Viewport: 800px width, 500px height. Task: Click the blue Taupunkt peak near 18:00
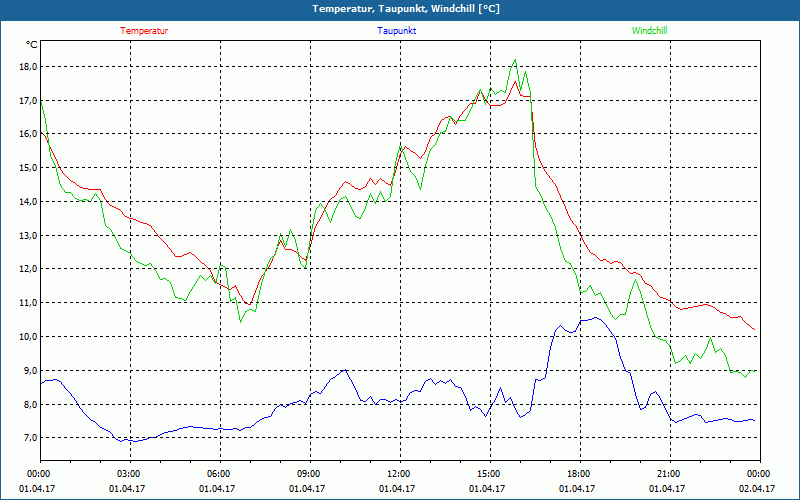point(596,317)
